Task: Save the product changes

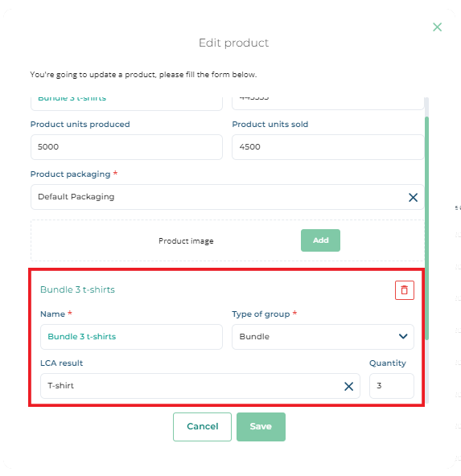Action: (261, 426)
